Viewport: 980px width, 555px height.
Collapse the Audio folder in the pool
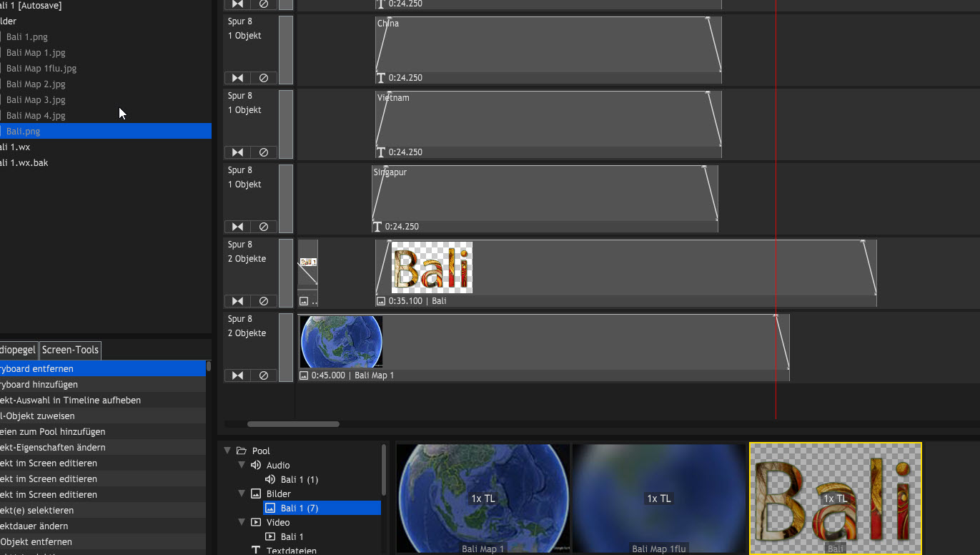[x=242, y=465]
